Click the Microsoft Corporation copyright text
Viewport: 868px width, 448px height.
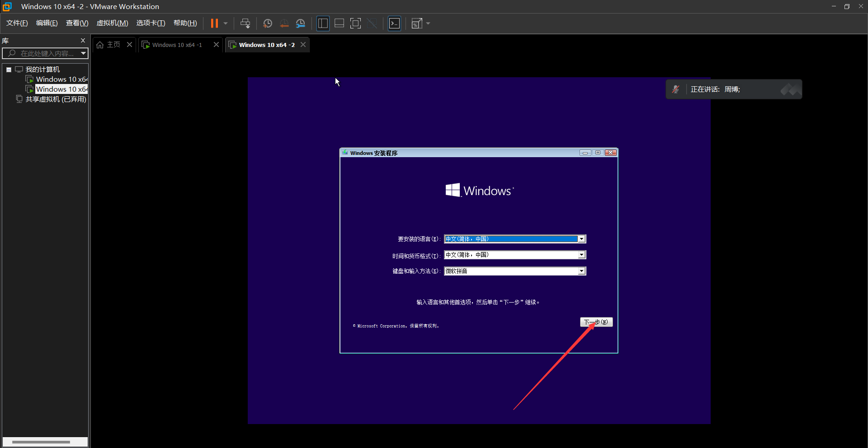pos(396,326)
